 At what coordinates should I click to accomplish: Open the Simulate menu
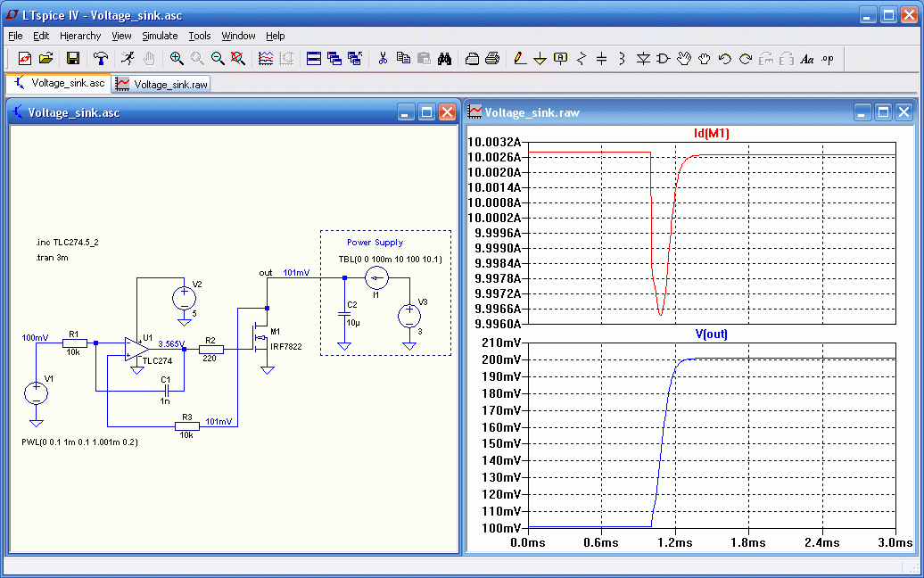160,36
